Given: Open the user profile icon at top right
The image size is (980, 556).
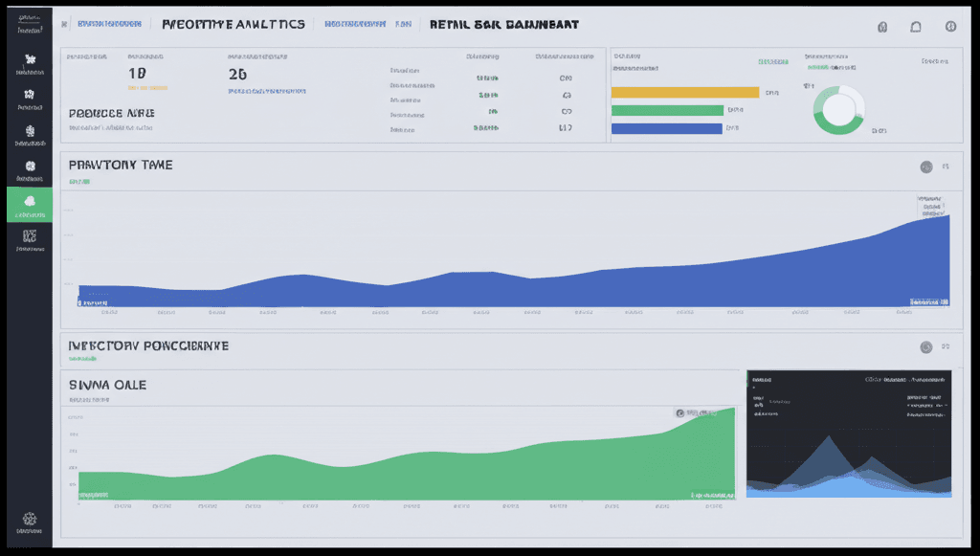Looking at the screenshot, I should (950, 27).
